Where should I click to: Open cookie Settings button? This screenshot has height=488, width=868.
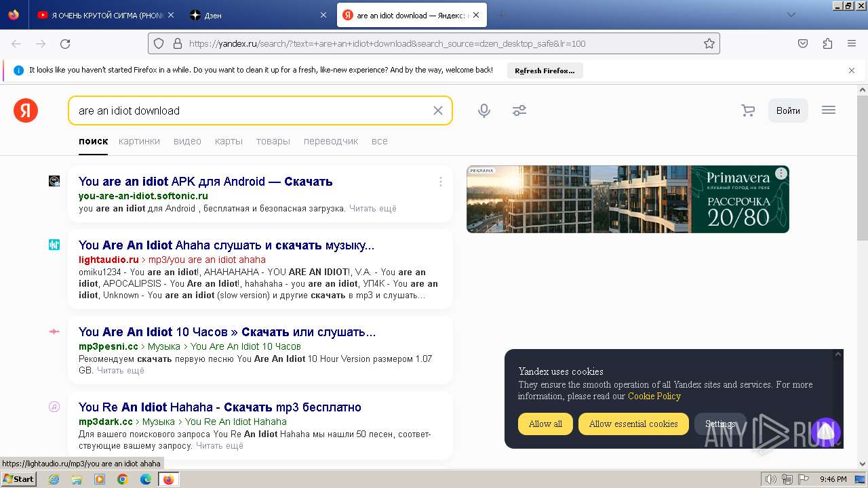point(720,424)
